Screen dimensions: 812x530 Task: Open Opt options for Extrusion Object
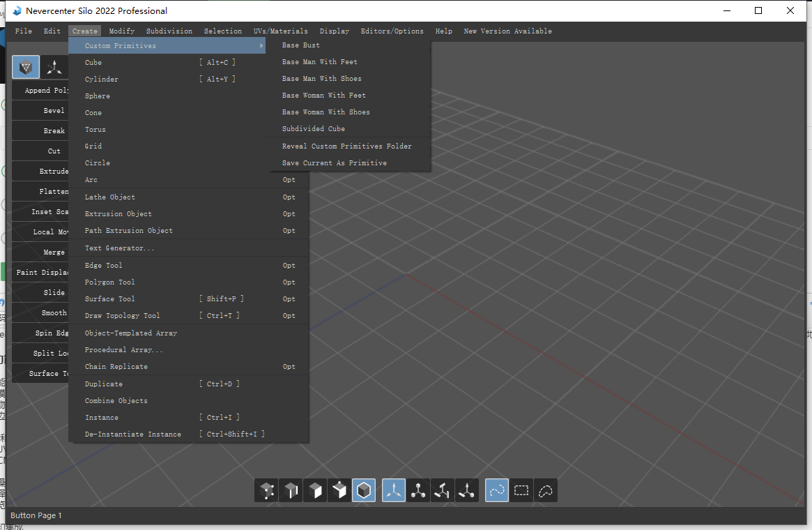[x=289, y=213]
